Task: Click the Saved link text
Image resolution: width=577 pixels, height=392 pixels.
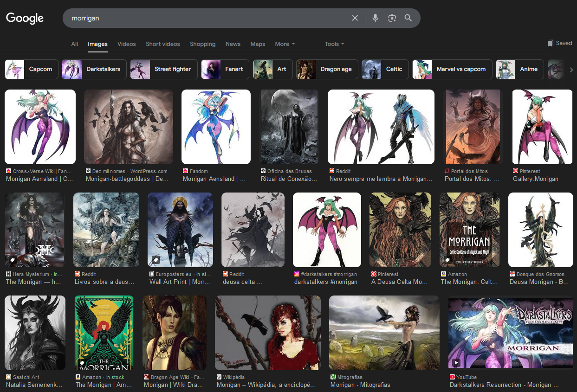Action: tap(564, 43)
